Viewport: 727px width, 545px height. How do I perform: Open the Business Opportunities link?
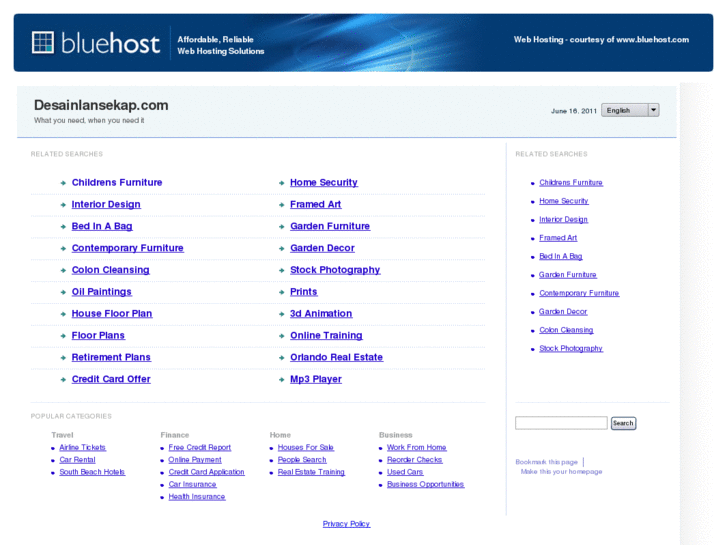pyautogui.click(x=425, y=484)
